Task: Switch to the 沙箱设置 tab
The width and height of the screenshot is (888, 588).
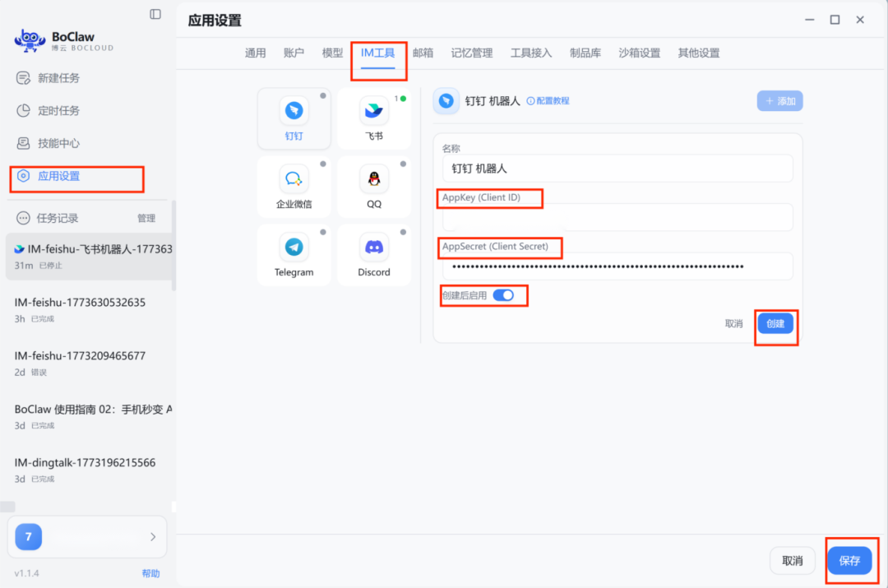Action: tap(640, 53)
